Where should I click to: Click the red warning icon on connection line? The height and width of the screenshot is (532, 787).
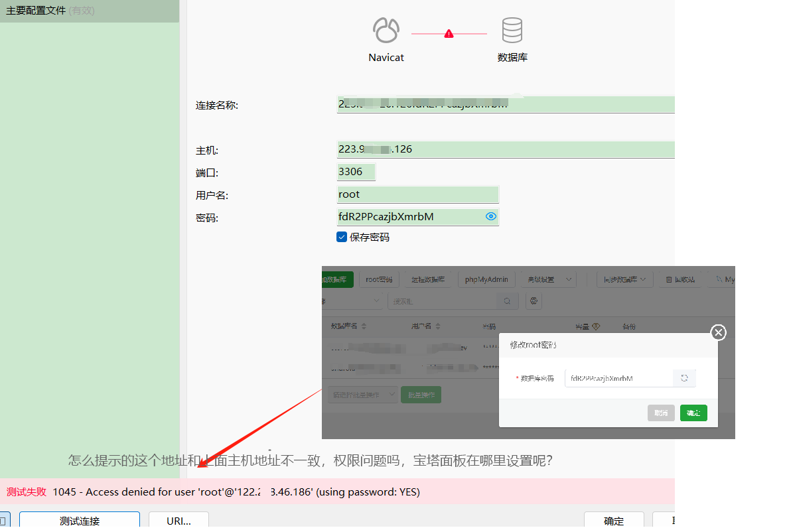click(449, 34)
